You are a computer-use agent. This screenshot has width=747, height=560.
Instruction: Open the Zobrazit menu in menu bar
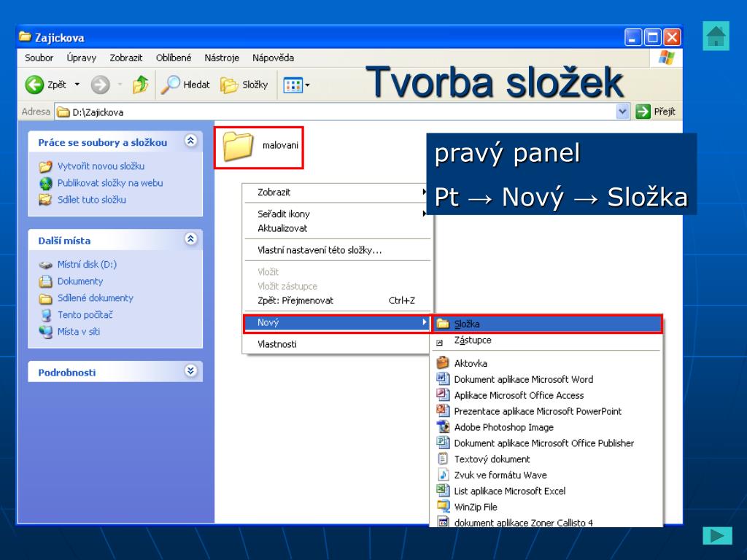click(x=126, y=58)
